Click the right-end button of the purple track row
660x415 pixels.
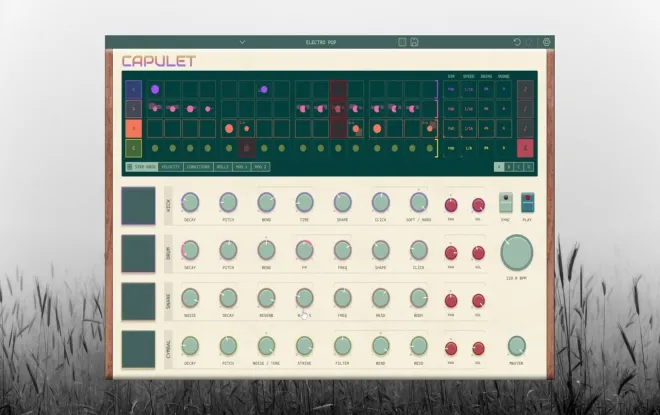coord(525,89)
